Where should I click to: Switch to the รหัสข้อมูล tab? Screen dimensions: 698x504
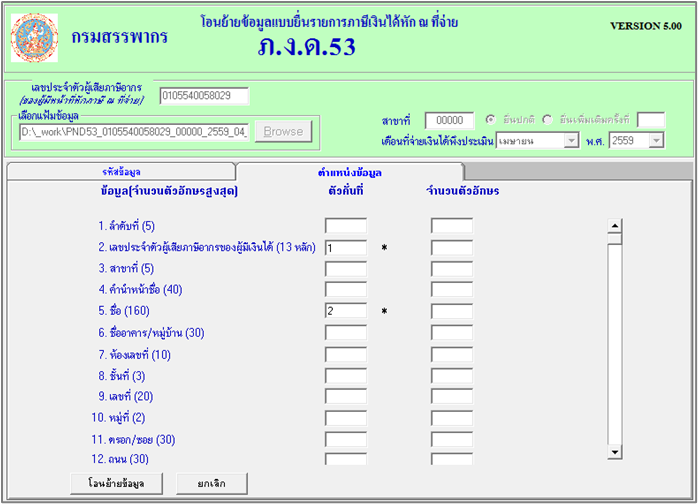pyautogui.click(x=121, y=172)
